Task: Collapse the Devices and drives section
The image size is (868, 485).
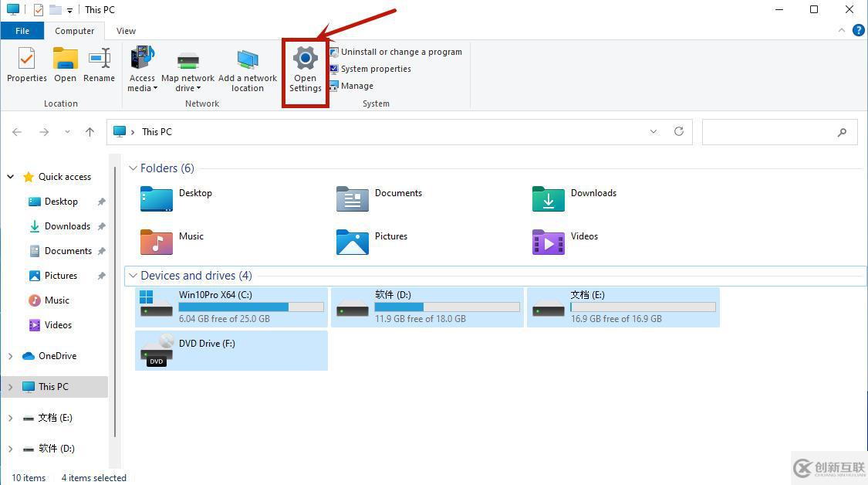Action: (133, 276)
